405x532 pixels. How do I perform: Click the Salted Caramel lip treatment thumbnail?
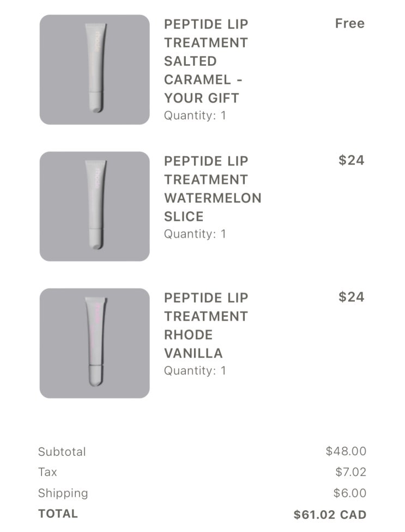[x=94, y=70]
